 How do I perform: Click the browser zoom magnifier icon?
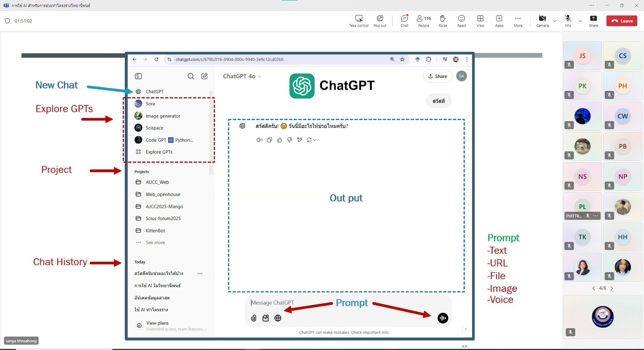[x=392, y=59]
